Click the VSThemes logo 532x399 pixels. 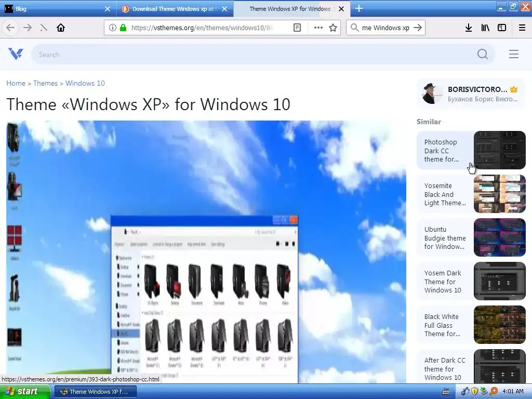[x=16, y=54]
